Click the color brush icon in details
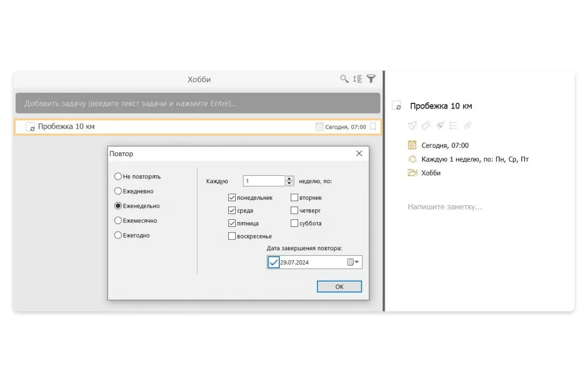 click(440, 126)
